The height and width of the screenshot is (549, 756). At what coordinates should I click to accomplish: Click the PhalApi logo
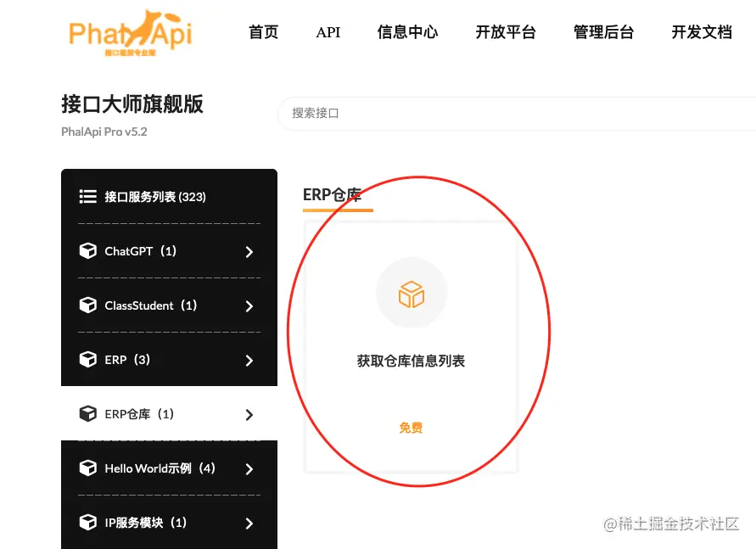(x=130, y=33)
